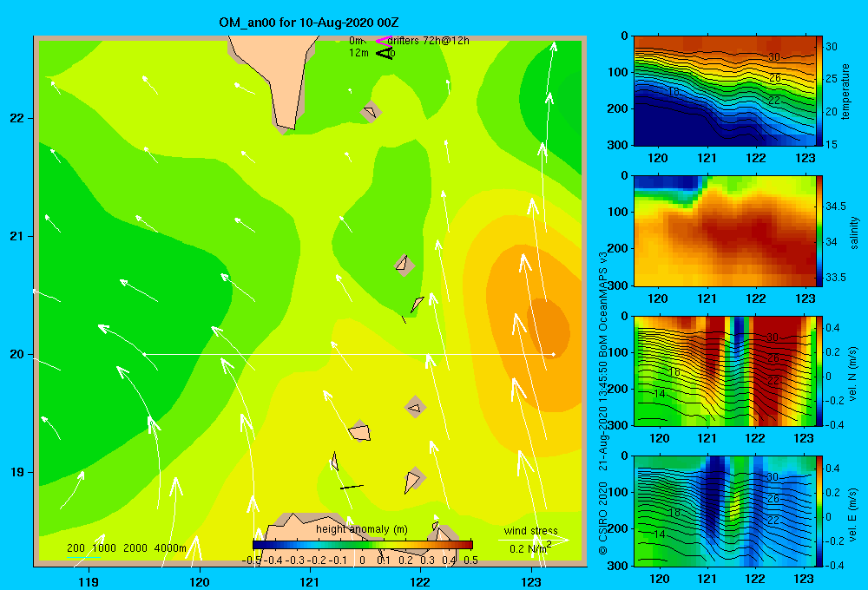
Task: Click the height anomaly color bar
Action: pos(363,545)
